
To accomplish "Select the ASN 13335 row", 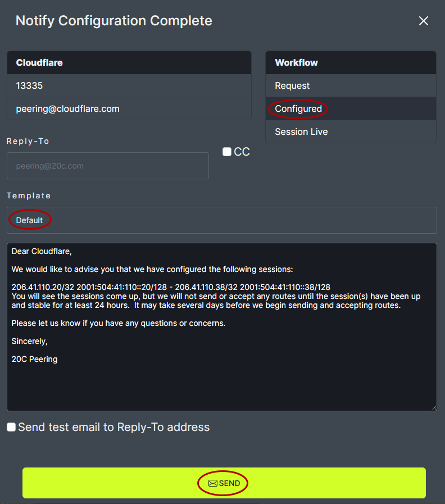I will (x=30, y=86).
